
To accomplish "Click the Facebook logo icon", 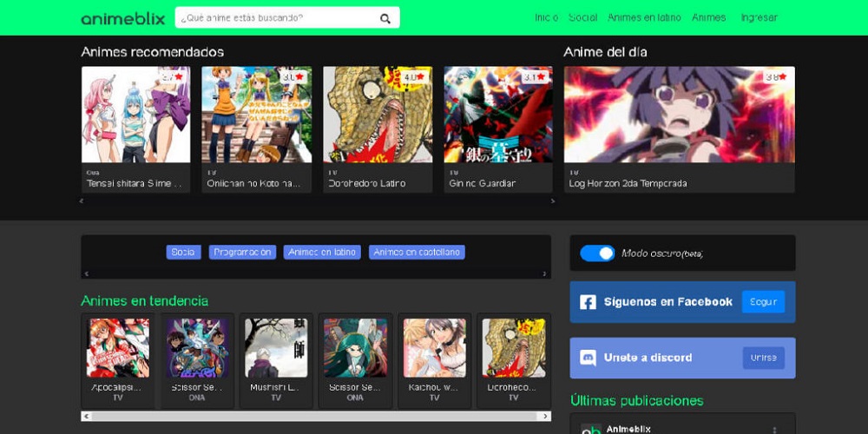I will coord(588,302).
